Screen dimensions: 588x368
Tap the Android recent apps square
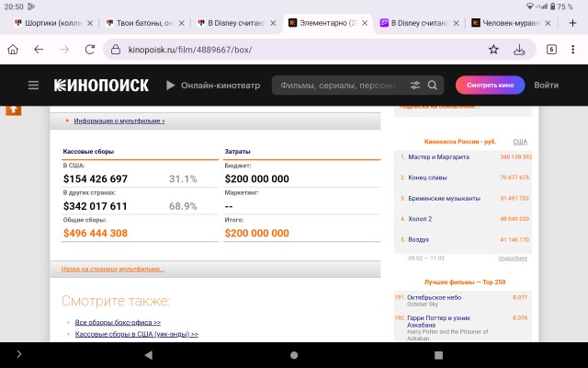438,355
